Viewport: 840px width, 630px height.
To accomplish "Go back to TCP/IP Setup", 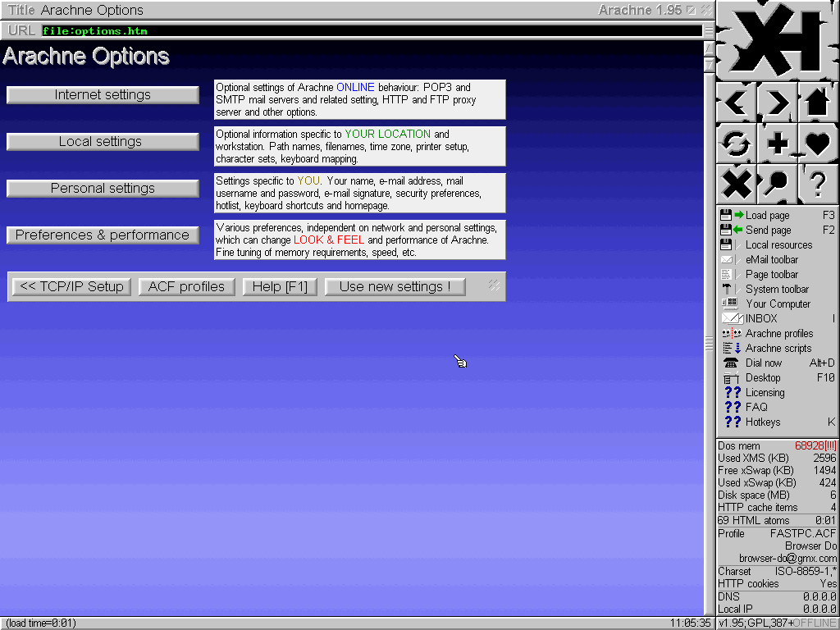I will [x=71, y=286].
